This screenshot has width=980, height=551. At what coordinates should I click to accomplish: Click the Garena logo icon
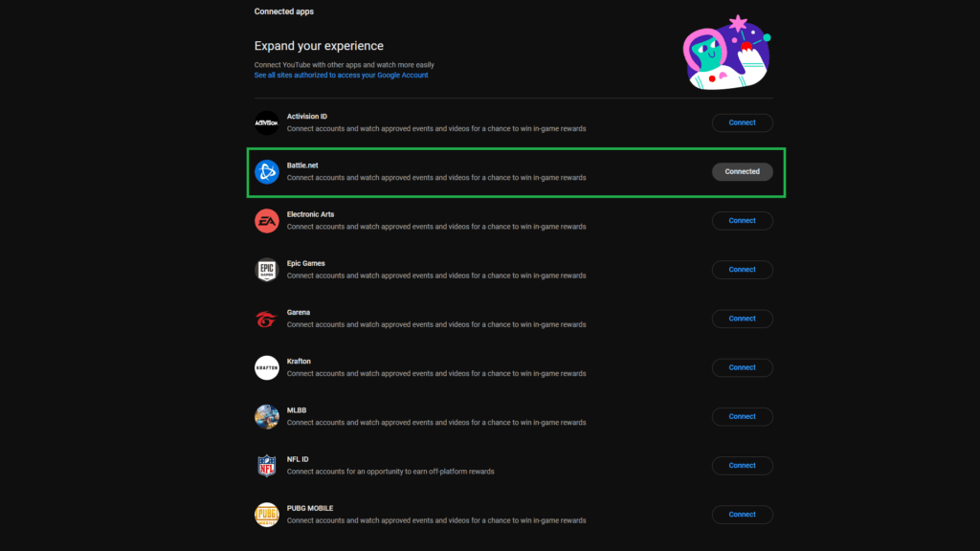(x=267, y=318)
